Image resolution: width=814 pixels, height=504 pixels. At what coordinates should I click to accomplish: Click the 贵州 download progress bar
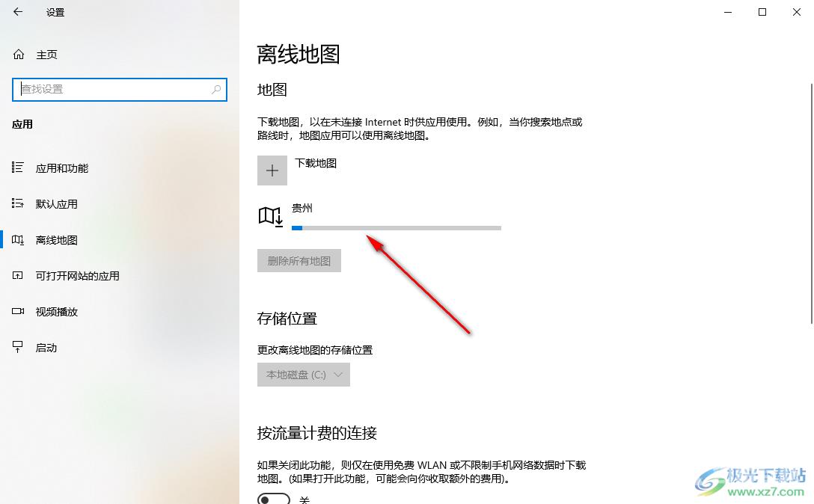(x=397, y=228)
